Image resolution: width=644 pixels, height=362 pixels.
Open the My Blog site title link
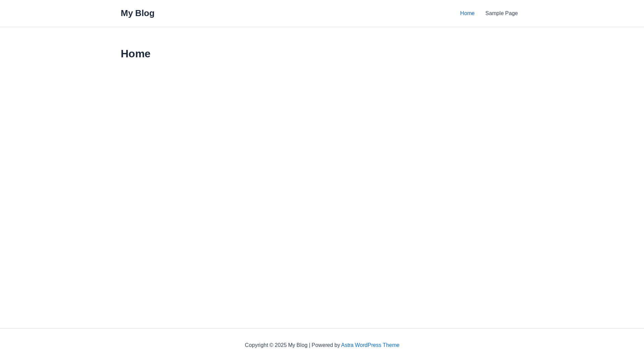(x=138, y=13)
